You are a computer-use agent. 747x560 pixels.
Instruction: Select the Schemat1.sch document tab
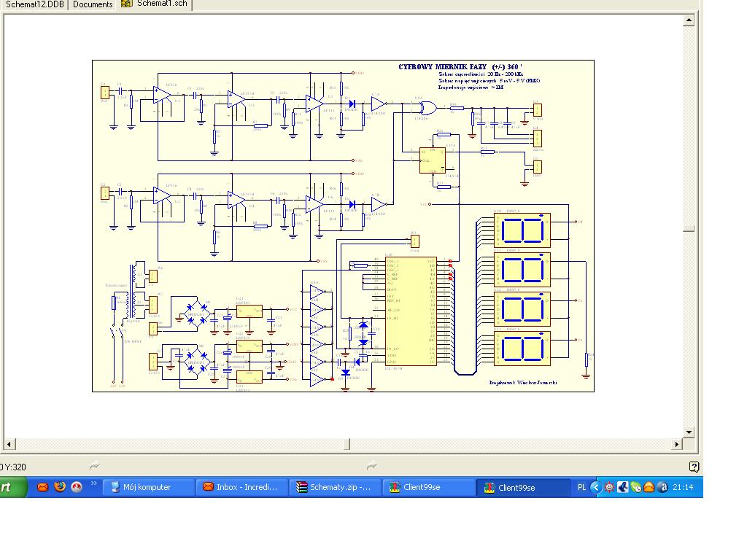[x=155, y=4]
